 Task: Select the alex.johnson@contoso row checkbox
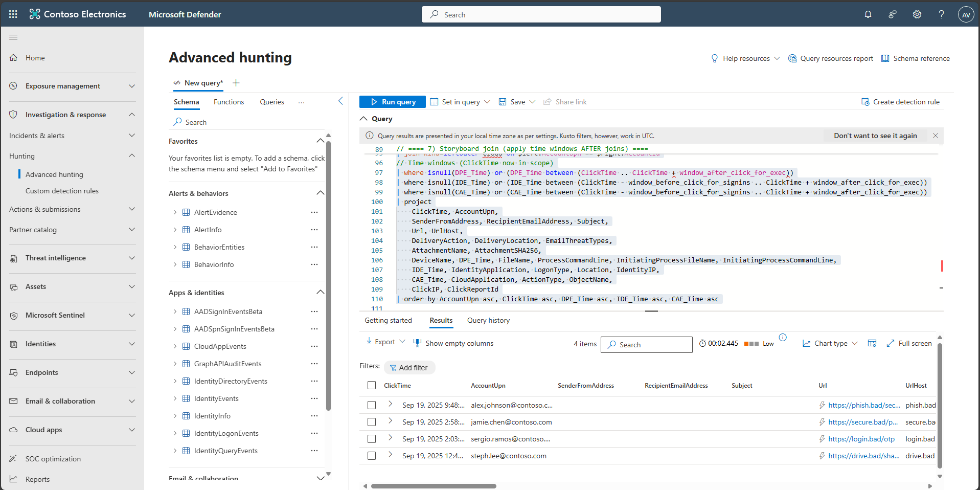372,405
